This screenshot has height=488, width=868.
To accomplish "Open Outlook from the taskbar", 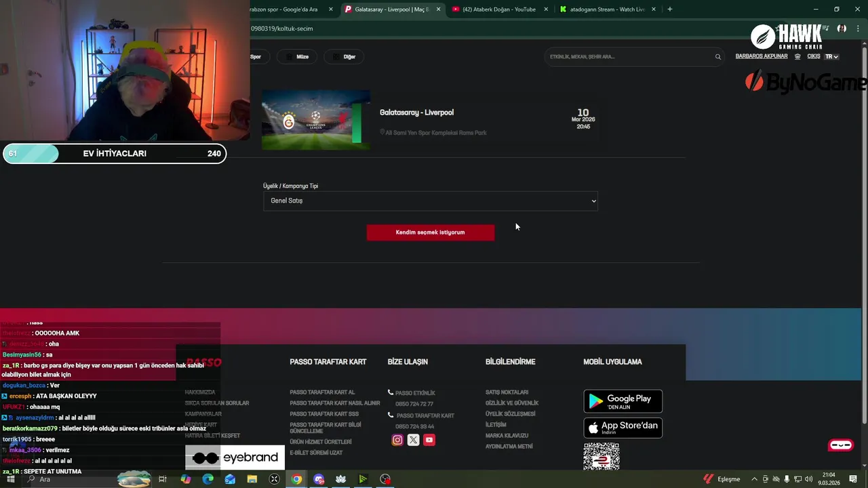I will coord(230,479).
